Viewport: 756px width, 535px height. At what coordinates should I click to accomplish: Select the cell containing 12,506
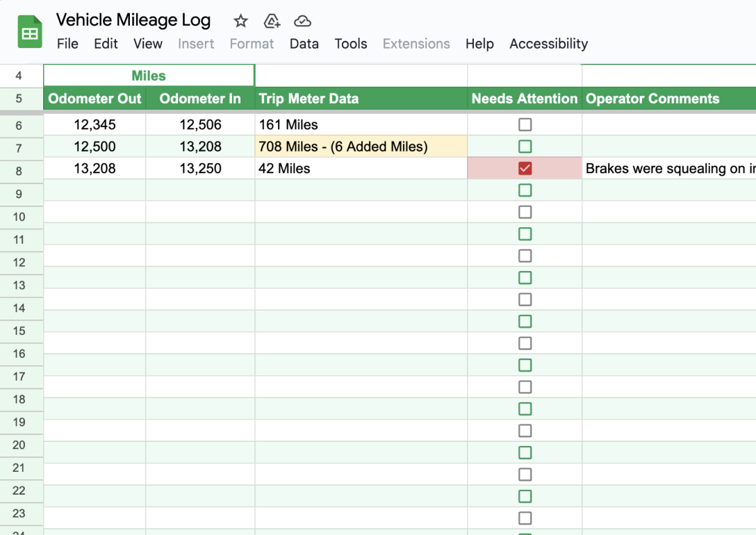pos(200,125)
